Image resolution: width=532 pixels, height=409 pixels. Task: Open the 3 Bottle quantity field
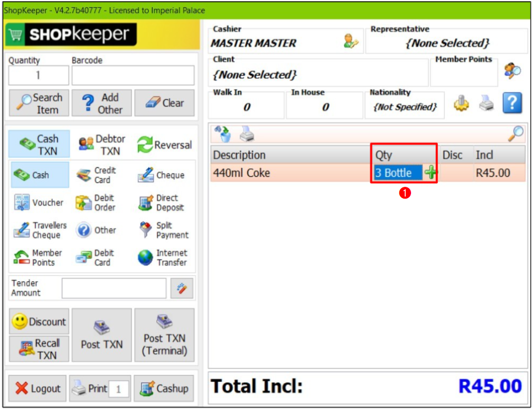click(398, 173)
